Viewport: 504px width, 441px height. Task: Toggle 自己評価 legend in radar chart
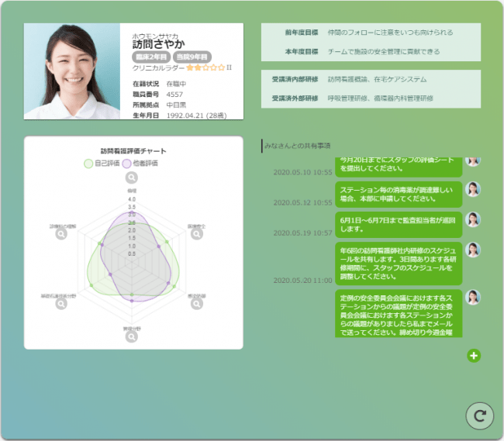click(x=102, y=164)
